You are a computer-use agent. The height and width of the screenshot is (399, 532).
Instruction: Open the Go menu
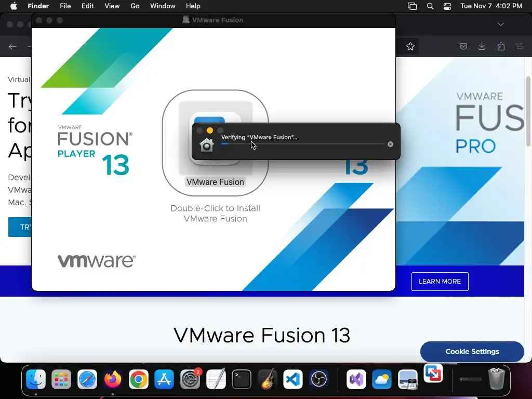[x=135, y=6]
